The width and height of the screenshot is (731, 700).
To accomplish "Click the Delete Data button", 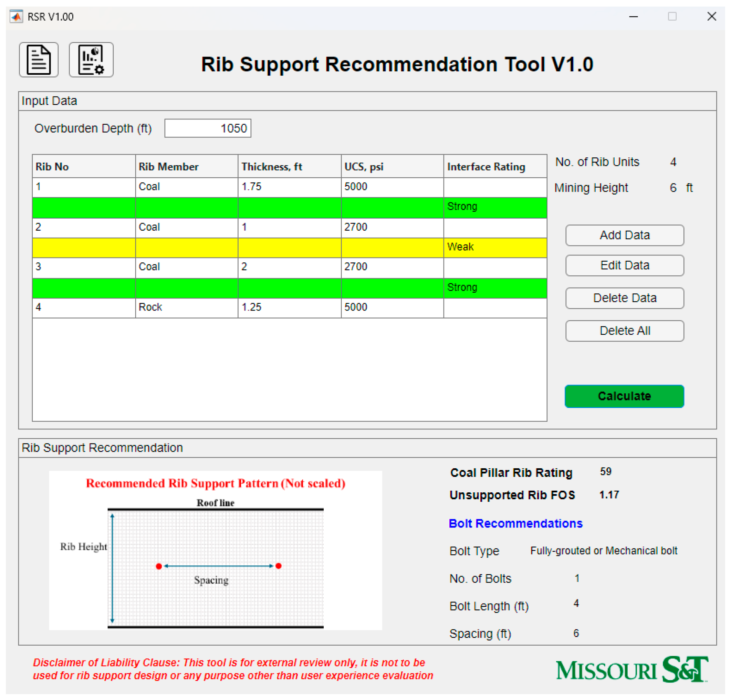I will tap(624, 298).
